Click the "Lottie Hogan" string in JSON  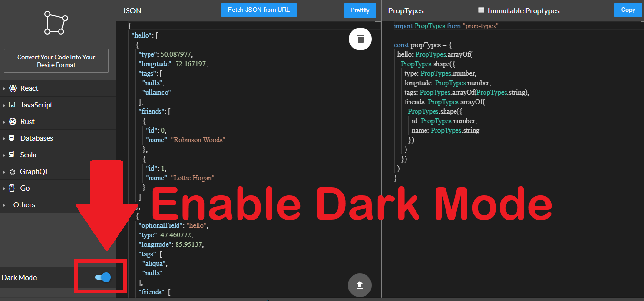(193, 178)
